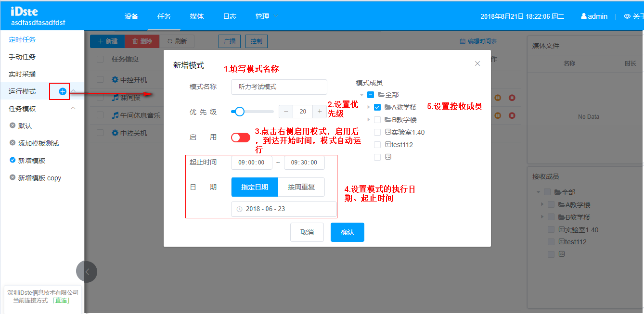The width and height of the screenshot is (644, 314).
Task: Decrease priority with the minus button
Action: click(x=286, y=112)
